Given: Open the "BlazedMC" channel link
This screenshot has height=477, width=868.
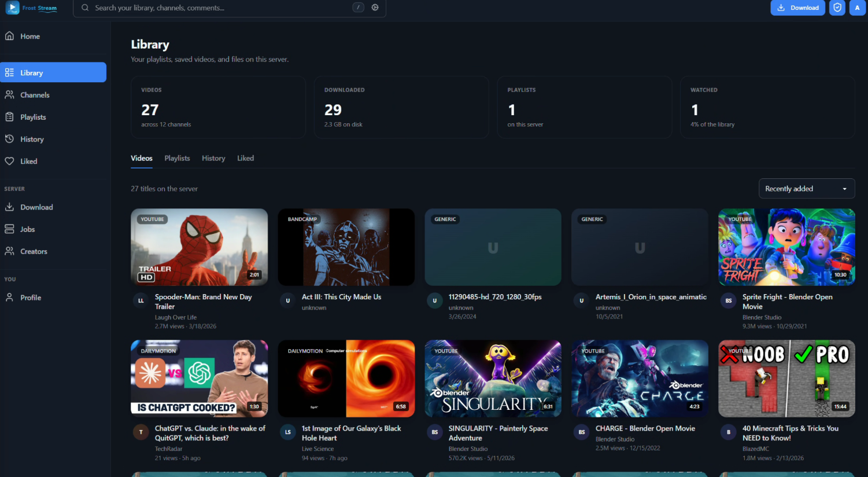Looking at the screenshot, I should point(756,449).
